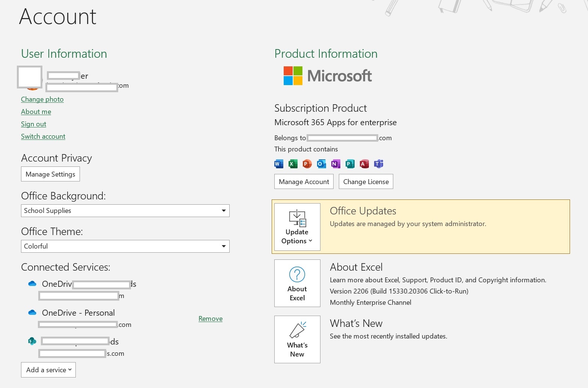Click the Change photo link
Viewport: 588px width, 388px height.
click(x=42, y=99)
